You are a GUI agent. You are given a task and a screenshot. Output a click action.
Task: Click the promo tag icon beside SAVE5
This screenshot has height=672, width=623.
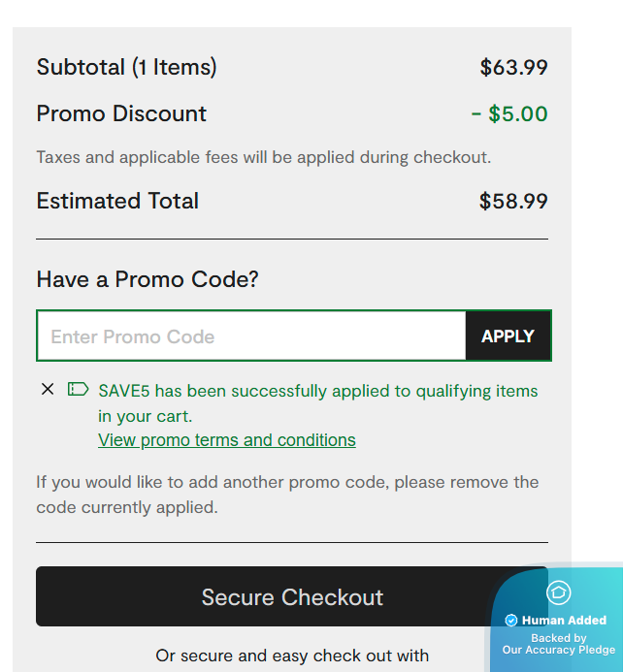coord(78,390)
